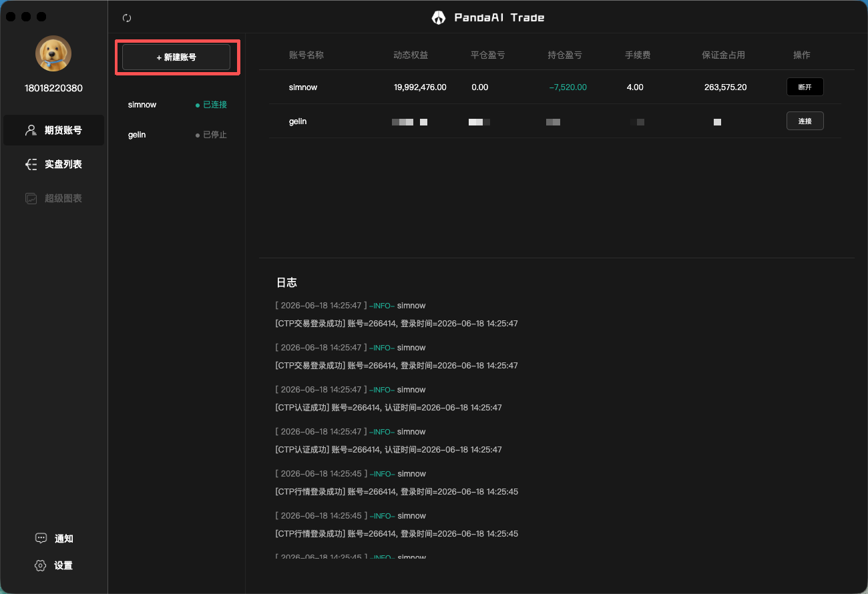This screenshot has height=594, width=868.
Task: Click the refresh icon in title bar
Action: (127, 18)
